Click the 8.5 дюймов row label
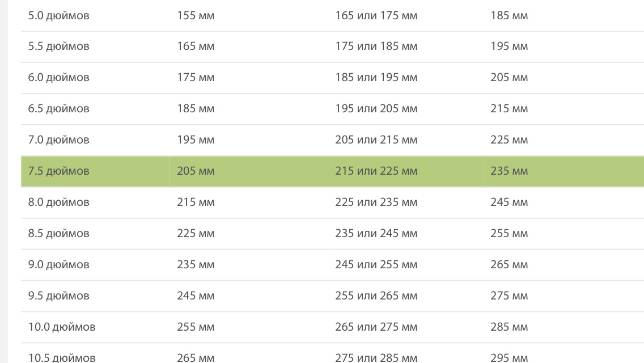This screenshot has width=644, height=363. click(x=59, y=233)
